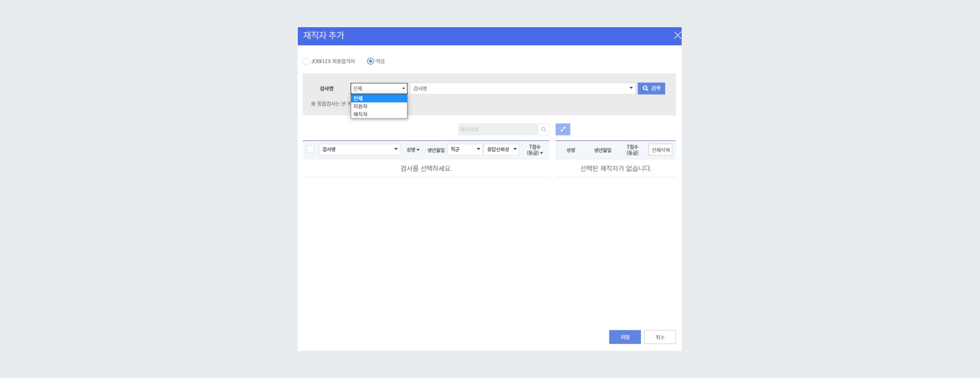Click the 저장 save button
This screenshot has width=980, height=378.
point(625,337)
